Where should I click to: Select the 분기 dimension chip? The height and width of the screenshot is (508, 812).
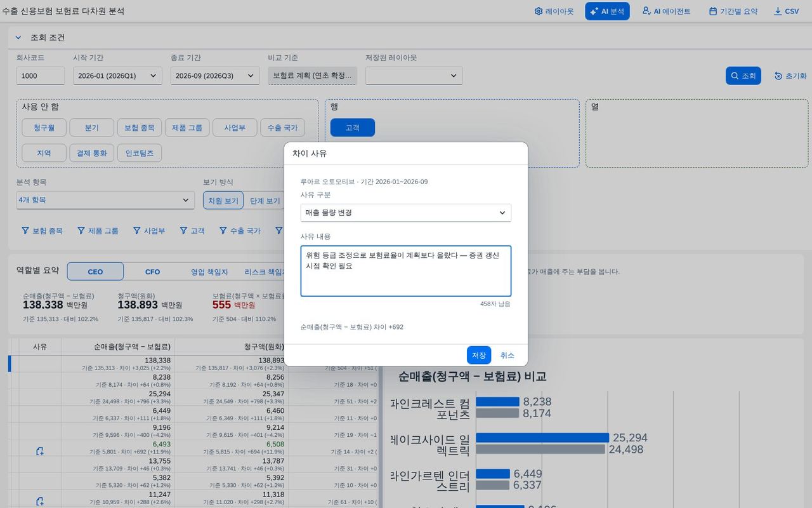pos(91,128)
